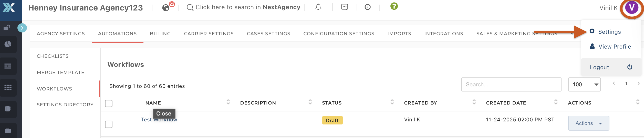Check the Test Workflow row checkbox
Screen dimensions: 644x138
109,124
